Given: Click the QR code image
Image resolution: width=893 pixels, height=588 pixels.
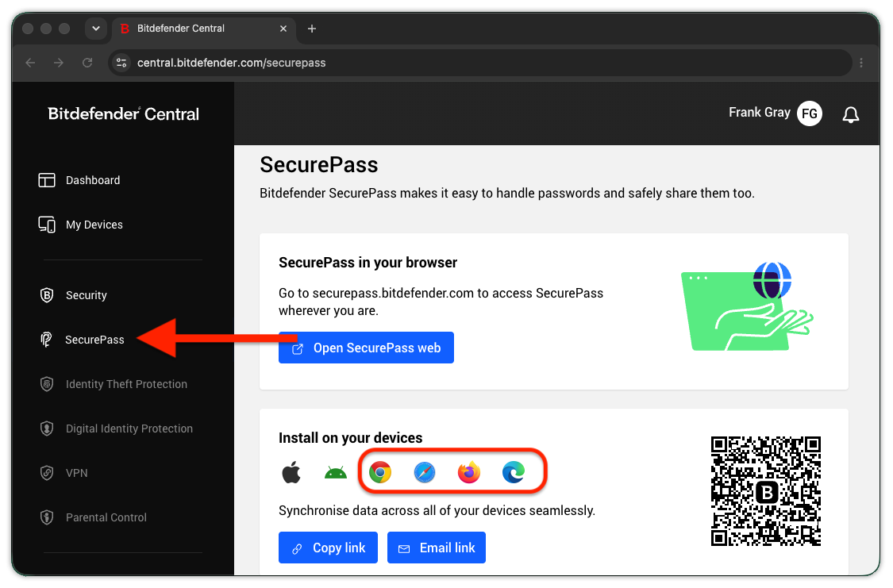Looking at the screenshot, I should pos(765,491).
